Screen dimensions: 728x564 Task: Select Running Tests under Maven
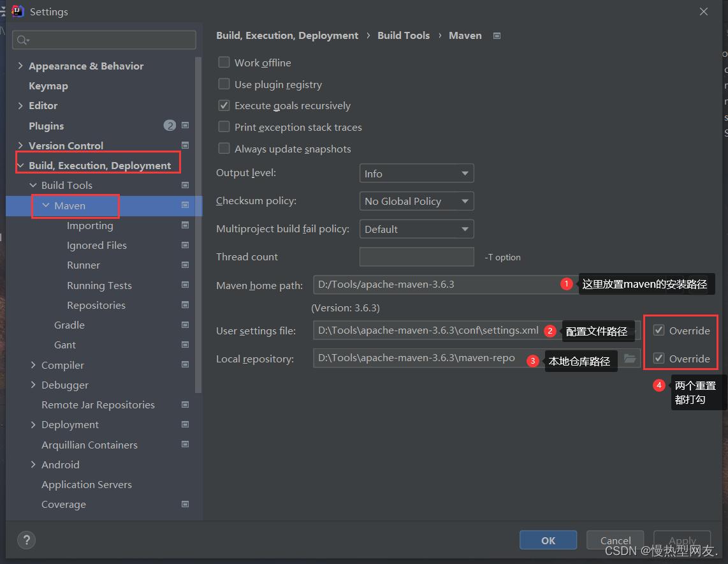coord(99,285)
